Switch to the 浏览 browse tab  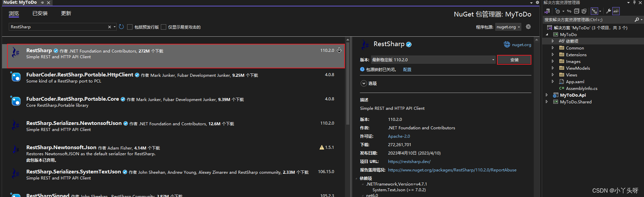pos(14,13)
